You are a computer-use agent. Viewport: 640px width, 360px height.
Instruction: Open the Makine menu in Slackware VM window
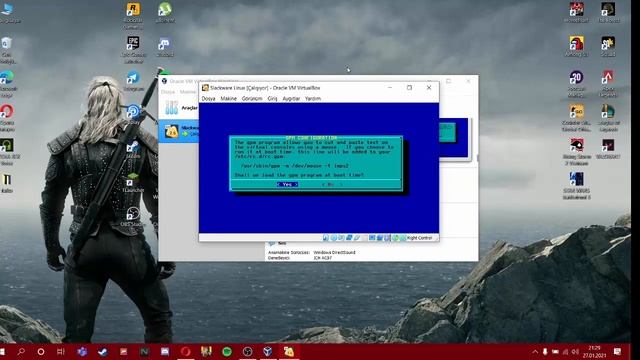[x=229, y=99]
